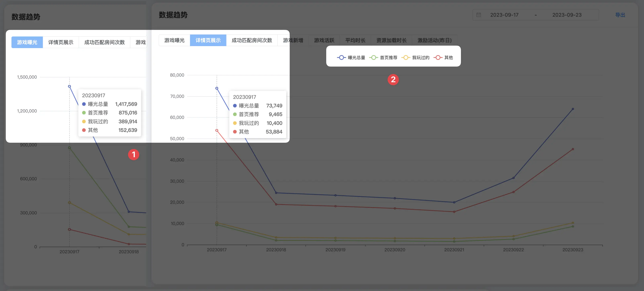Click blue 曝光总量 data point at 20230920

click(395, 198)
